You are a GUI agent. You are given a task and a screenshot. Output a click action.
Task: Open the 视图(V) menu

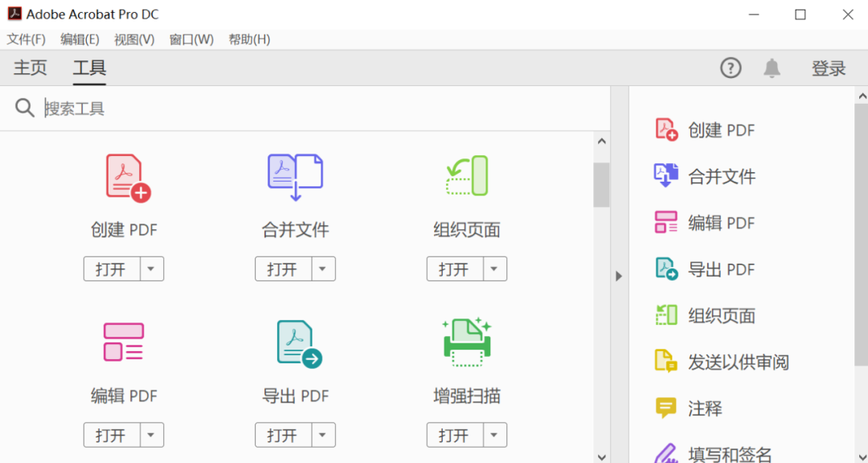(x=134, y=39)
